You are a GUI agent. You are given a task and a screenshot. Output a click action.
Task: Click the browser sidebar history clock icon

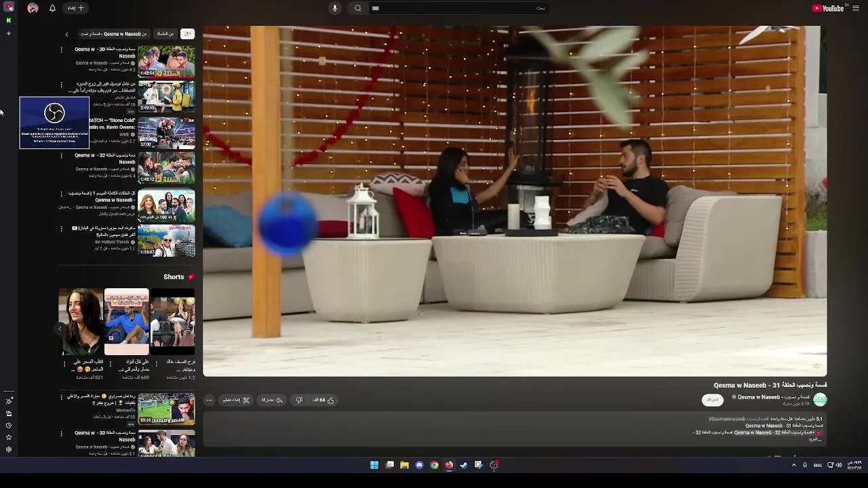pyautogui.click(x=9, y=426)
